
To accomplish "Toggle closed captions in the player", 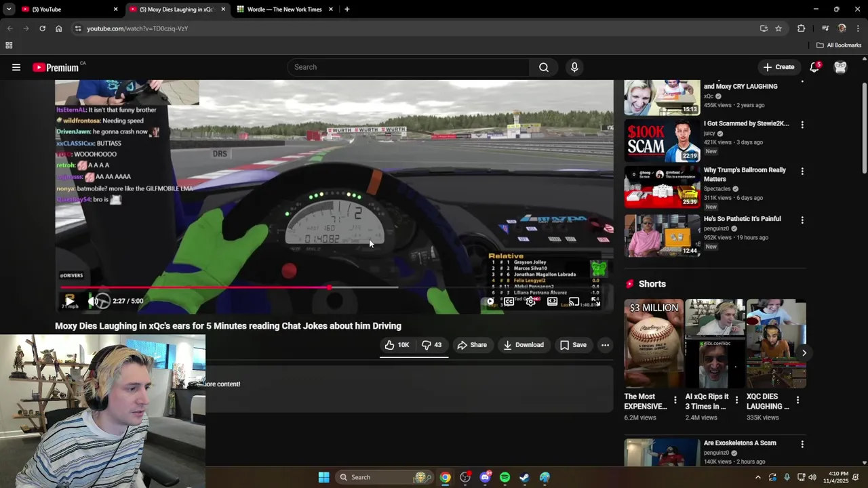I will pyautogui.click(x=509, y=302).
